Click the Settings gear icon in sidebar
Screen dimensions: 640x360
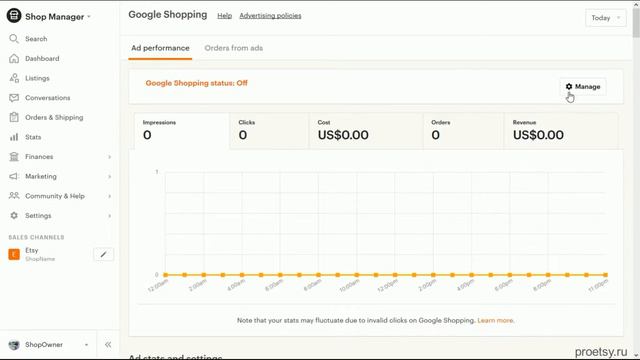[14, 215]
